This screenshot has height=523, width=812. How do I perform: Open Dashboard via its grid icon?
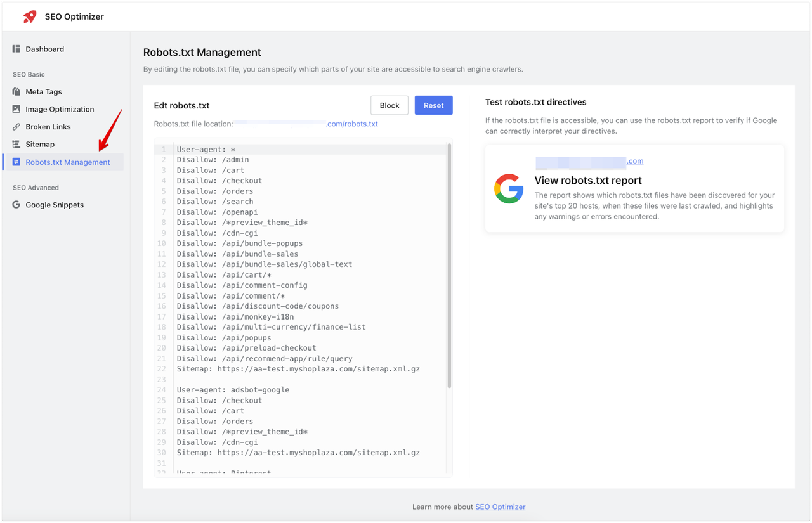pos(16,49)
